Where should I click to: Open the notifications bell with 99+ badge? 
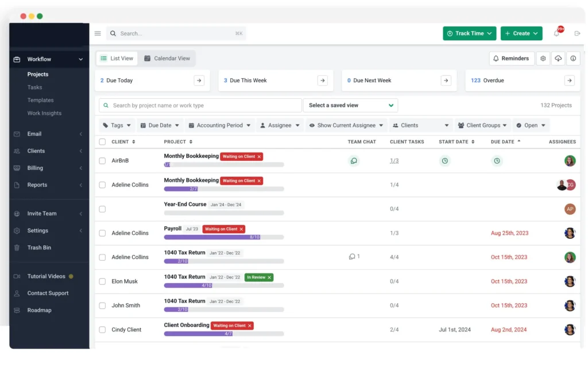pyautogui.click(x=556, y=33)
